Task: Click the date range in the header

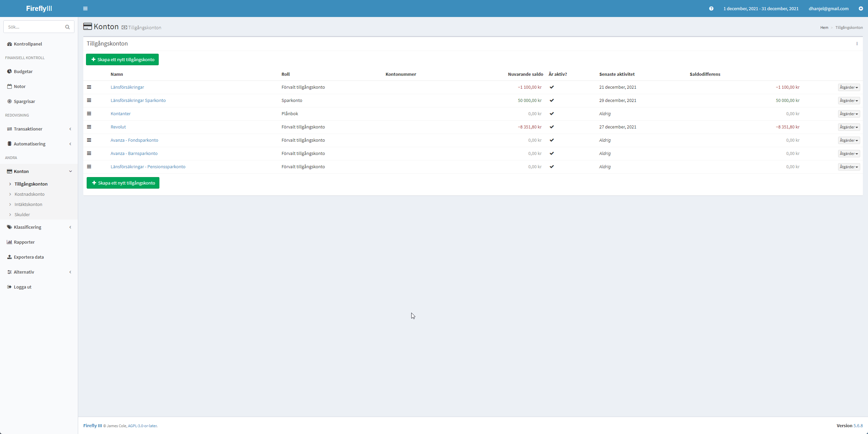Action: point(761,8)
